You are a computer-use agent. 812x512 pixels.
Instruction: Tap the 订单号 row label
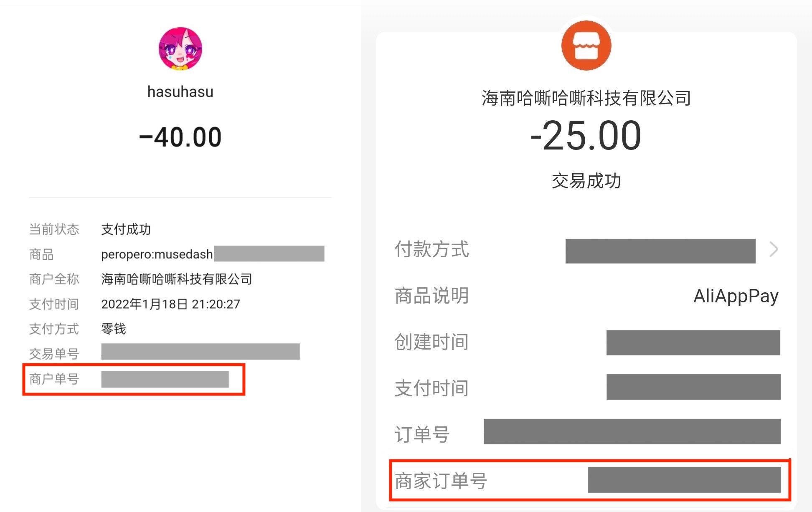tap(422, 434)
